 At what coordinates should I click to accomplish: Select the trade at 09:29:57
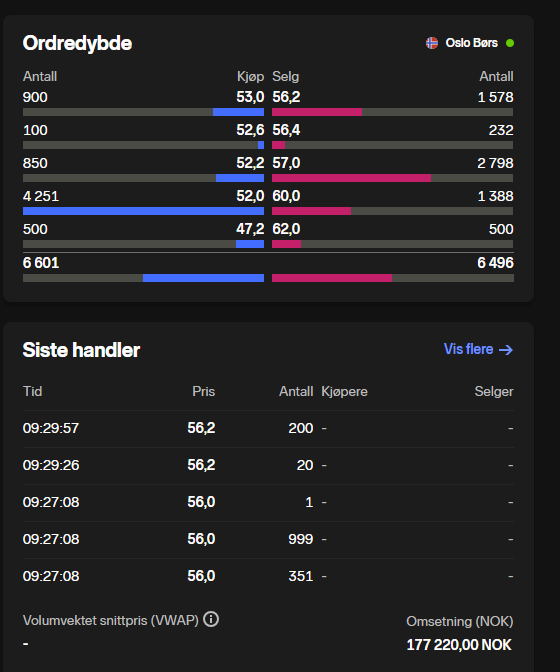point(268,428)
